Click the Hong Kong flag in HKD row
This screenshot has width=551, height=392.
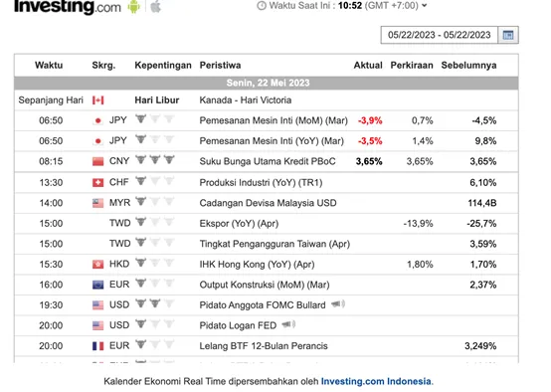[x=98, y=264]
